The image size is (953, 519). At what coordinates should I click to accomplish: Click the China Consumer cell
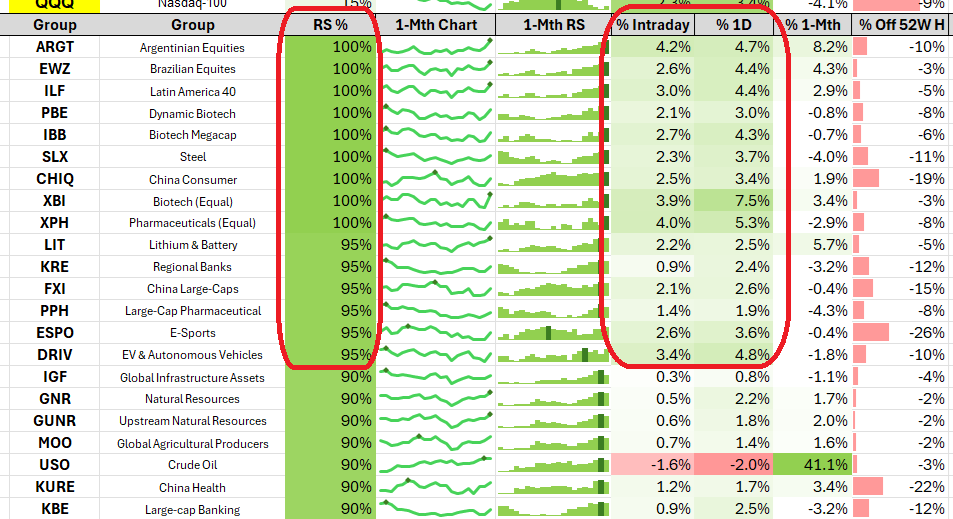pos(192,179)
